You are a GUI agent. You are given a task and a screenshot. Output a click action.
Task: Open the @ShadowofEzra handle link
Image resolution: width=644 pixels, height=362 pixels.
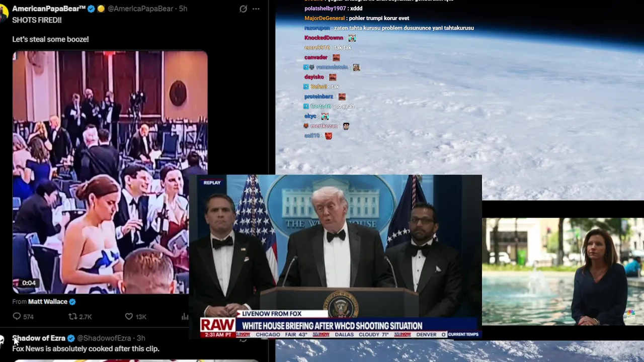(x=104, y=338)
